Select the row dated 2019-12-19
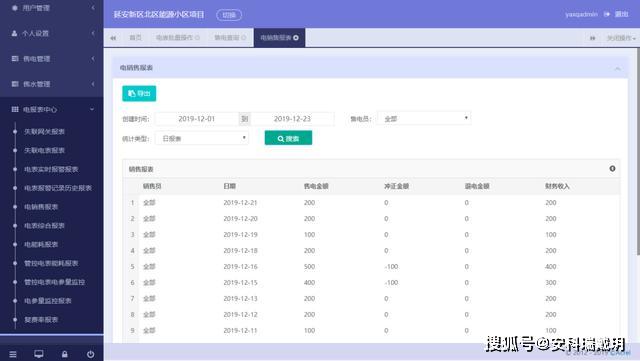 coord(371,235)
